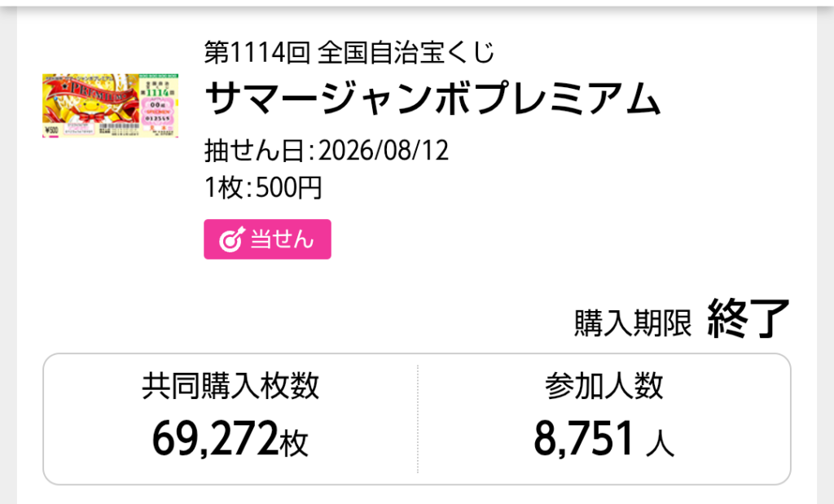
Task: Click the 購入期限 label
Action: tap(633, 322)
